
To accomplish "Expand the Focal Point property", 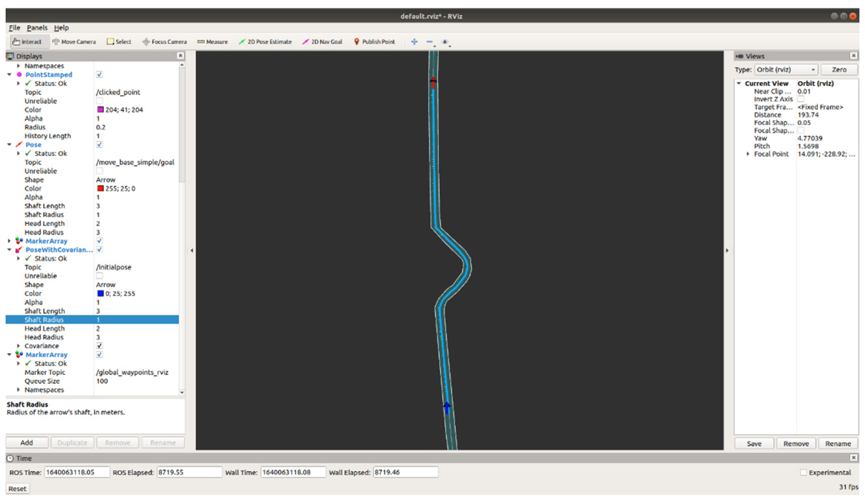I will pyautogui.click(x=748, y=154).
